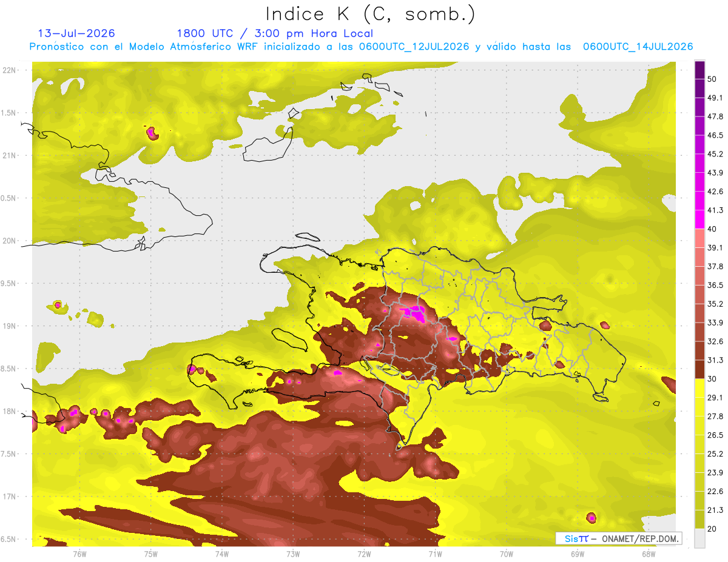
Task: Pick the bright yellow swatch between 29.1 and 30
Action: point(700,388)
